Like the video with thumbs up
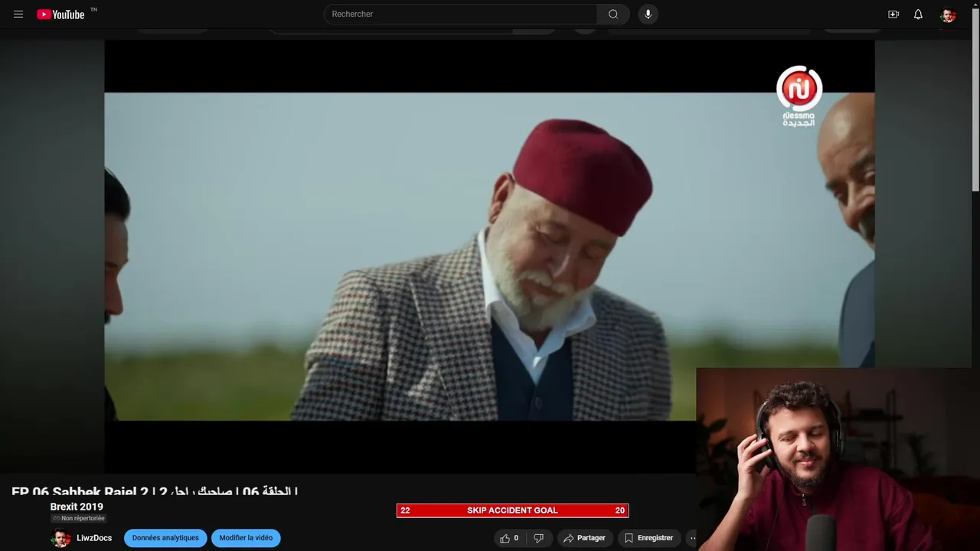Screen dimensions: 980x551 pos(509,538)
